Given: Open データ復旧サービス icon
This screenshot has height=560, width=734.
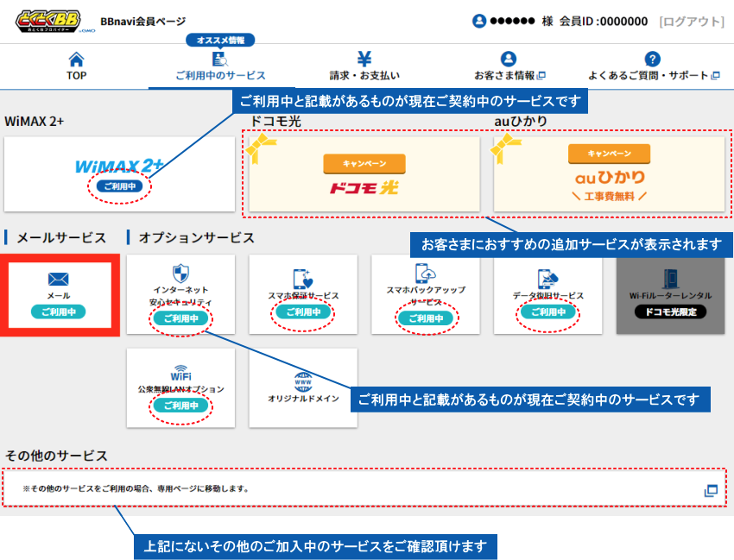Looking at the screenshot, I should click(x=547, y=279).
